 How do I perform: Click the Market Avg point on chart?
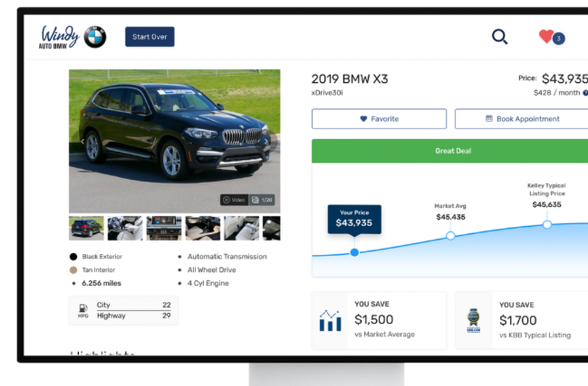click(x=451, y=236)
